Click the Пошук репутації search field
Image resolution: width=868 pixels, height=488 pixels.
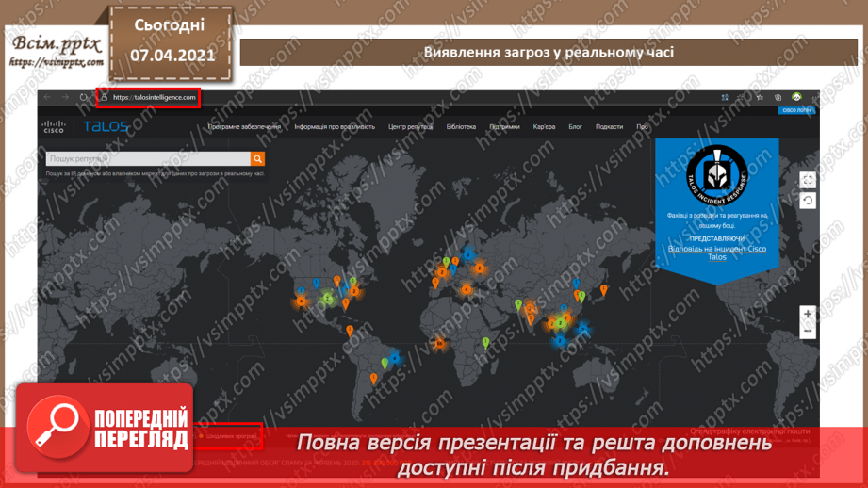tap(148, 159)
